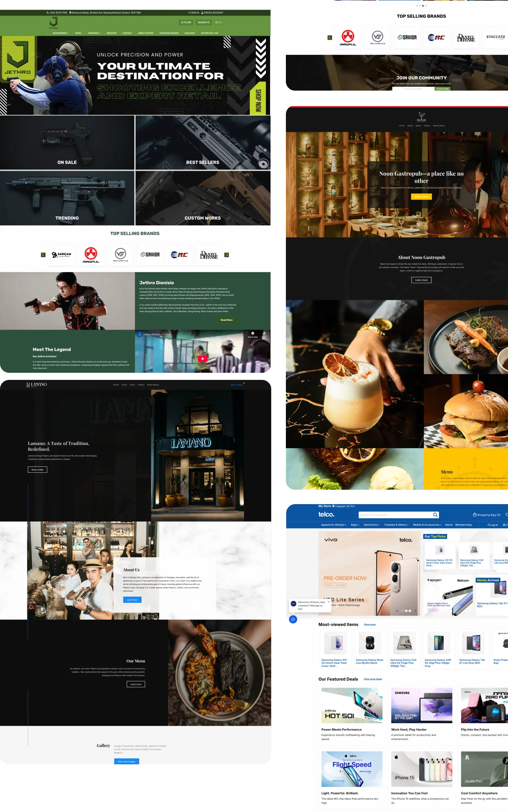Close the Welcome to 8Telcom chat popup
This screenshot has height=812, width=508.
click(x=329, y=602)
